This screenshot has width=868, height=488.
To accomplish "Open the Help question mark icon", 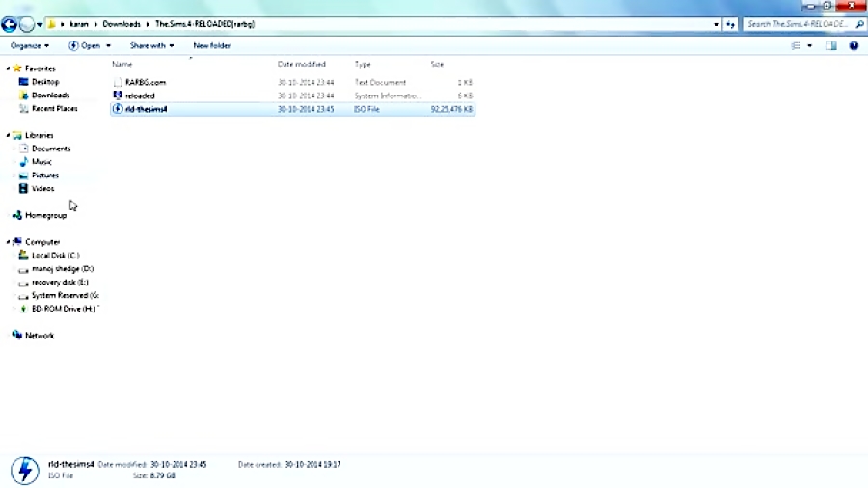I will coord(854,46).
